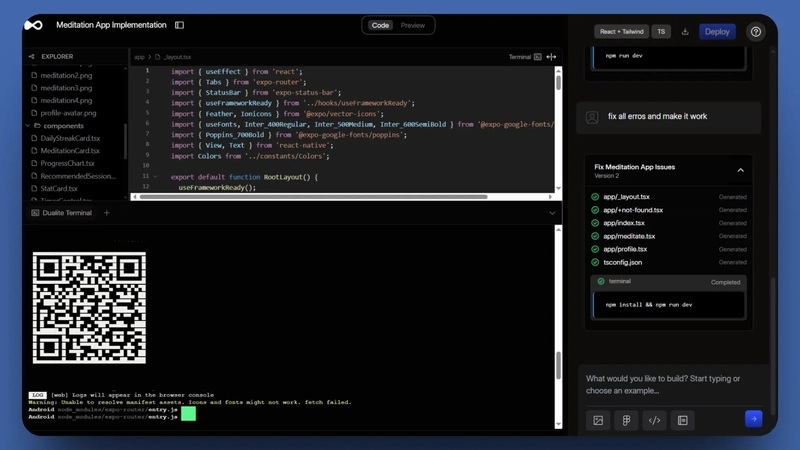
Task: Toggle the Terminal button in editor header
Action: click(x=524, y=57)
